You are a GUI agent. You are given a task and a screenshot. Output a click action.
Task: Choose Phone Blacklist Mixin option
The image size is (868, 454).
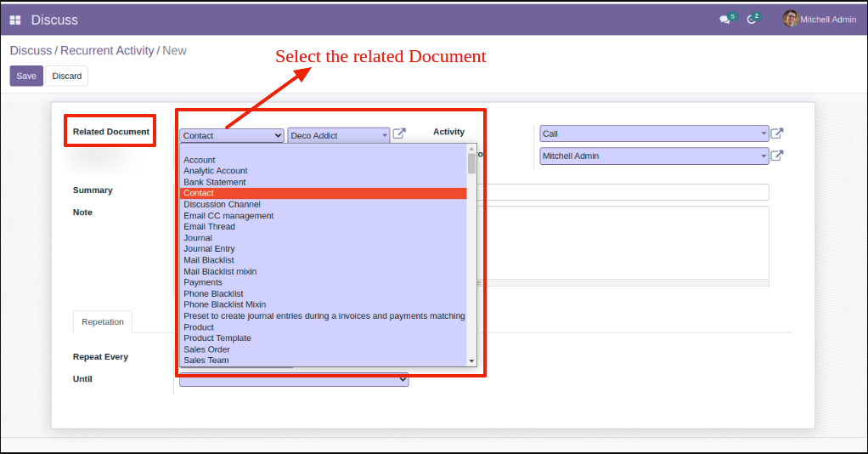pos(324,304)
